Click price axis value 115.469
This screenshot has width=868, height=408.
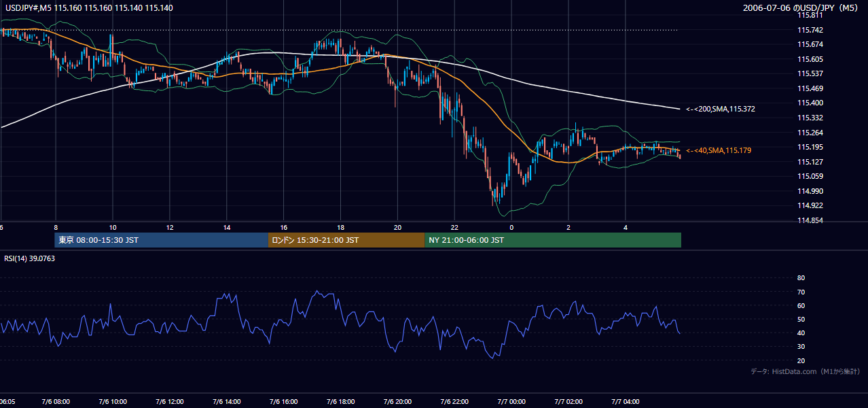click(811, 88)
